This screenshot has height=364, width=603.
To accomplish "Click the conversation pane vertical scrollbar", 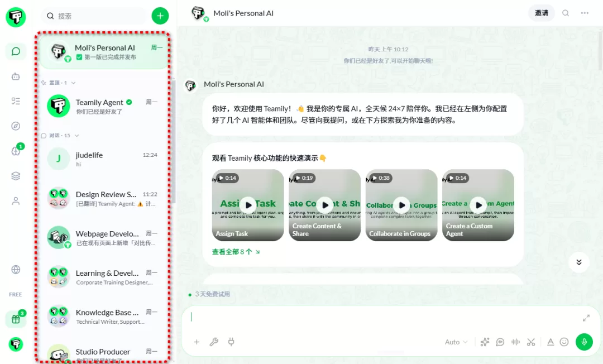I will point(600,50).
